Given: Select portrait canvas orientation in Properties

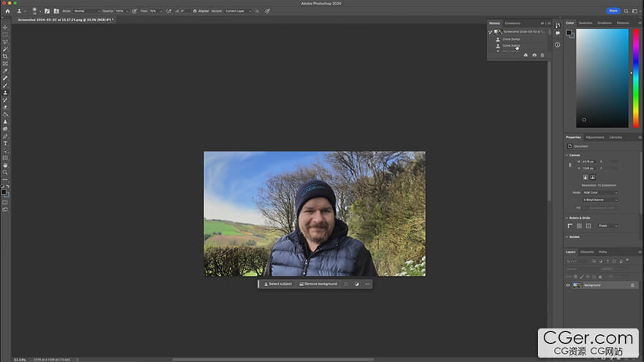Looking at the screenshot, I should tap(585, 177).
